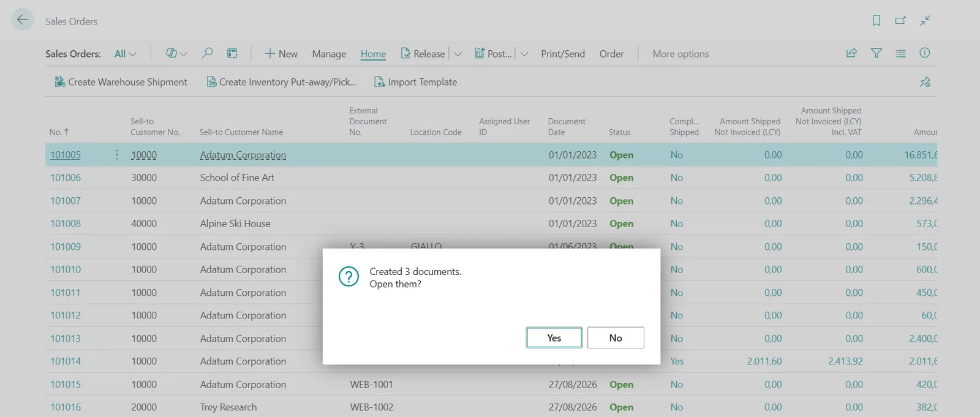980x417 pixels.
Task: Click Import Template
Action: tap(416, 82)
